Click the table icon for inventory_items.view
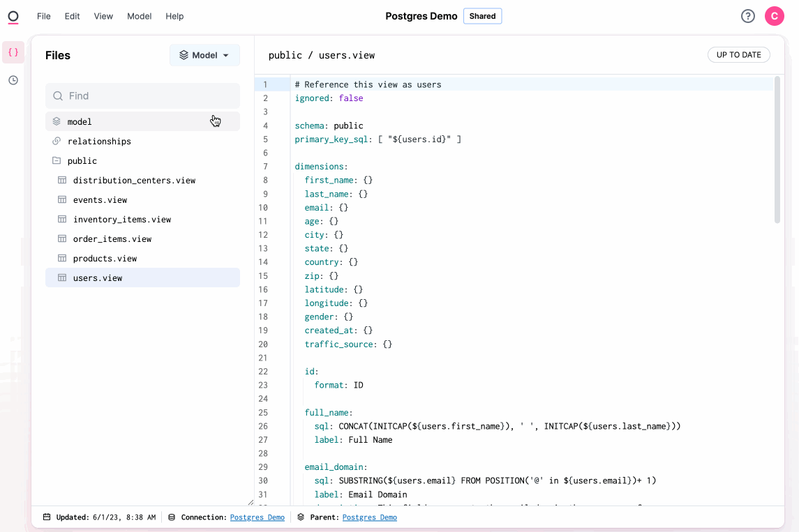The height and width of the screenshot is (532, 799). (62, 219)
